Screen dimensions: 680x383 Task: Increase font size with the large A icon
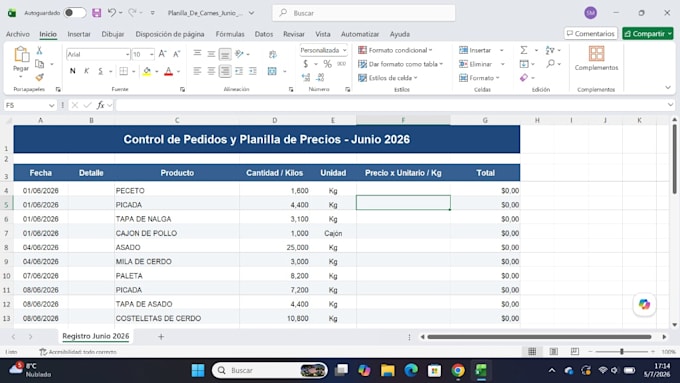pyautogui.click(x=162, y=54)
